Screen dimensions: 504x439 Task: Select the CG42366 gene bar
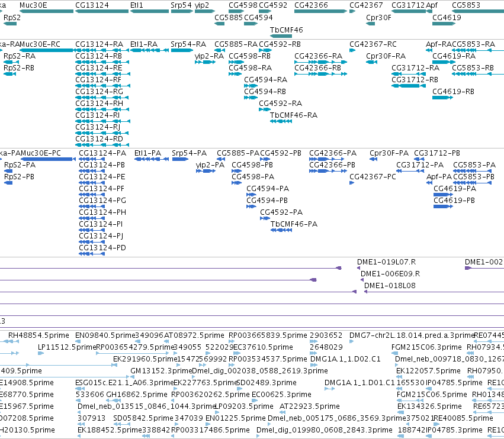point(321,11)
